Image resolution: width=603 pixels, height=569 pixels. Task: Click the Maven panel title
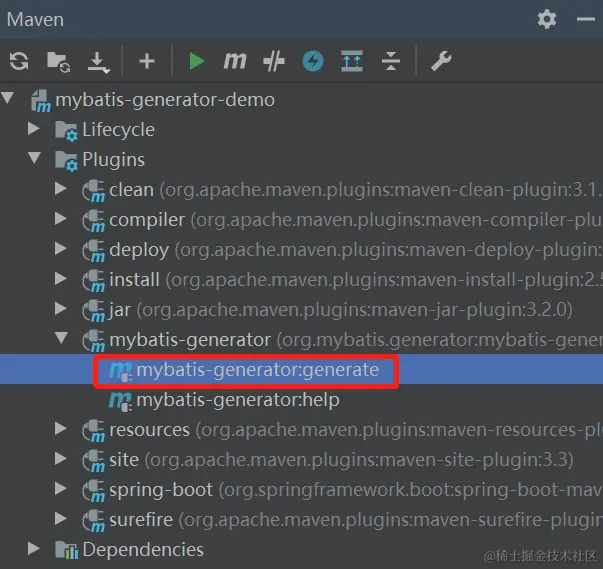pos(35,20)
